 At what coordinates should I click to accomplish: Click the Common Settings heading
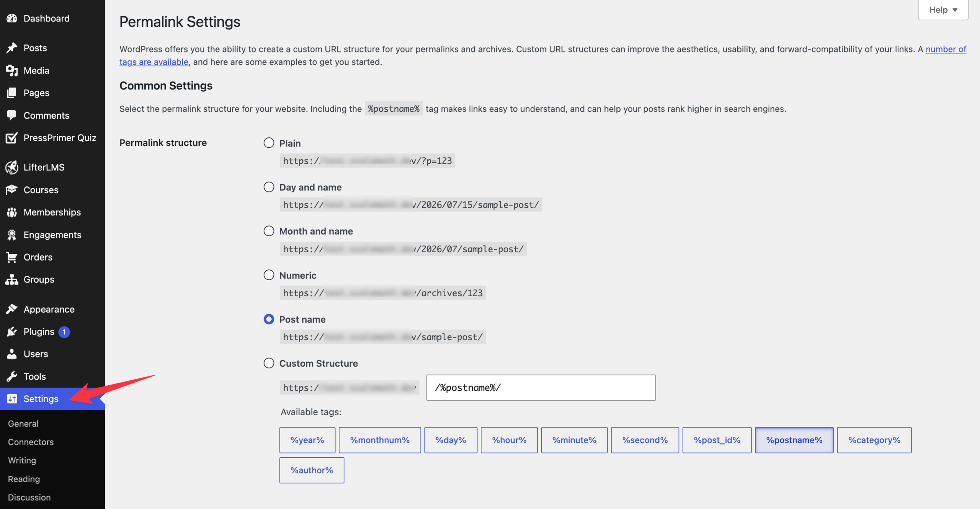166,85
